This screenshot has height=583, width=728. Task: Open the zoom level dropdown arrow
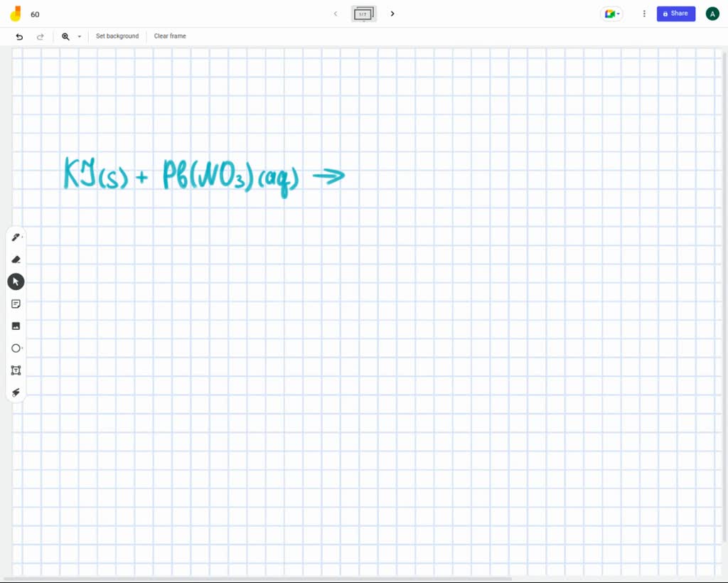(79, 36)
